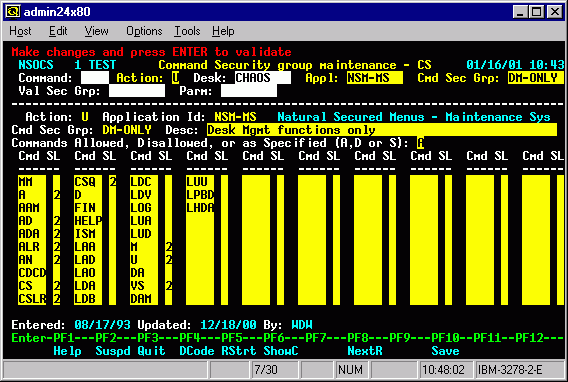The width and height of the screenshot is (568, 382).
Task: Click the NextR PF8 label
Action: [x=365, y=351]
